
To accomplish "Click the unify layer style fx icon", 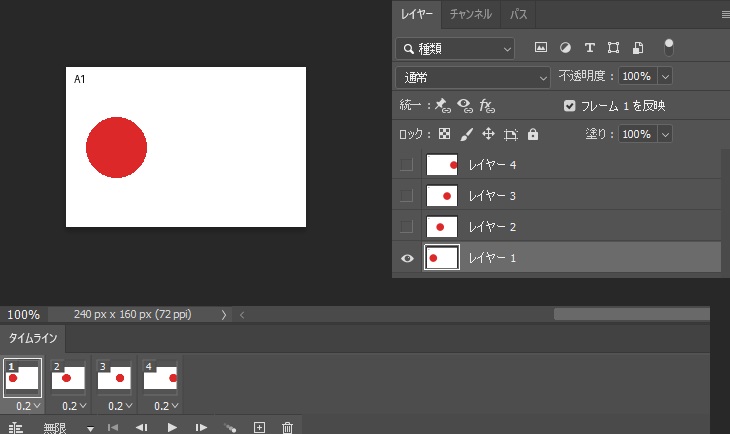I will 487,106.
